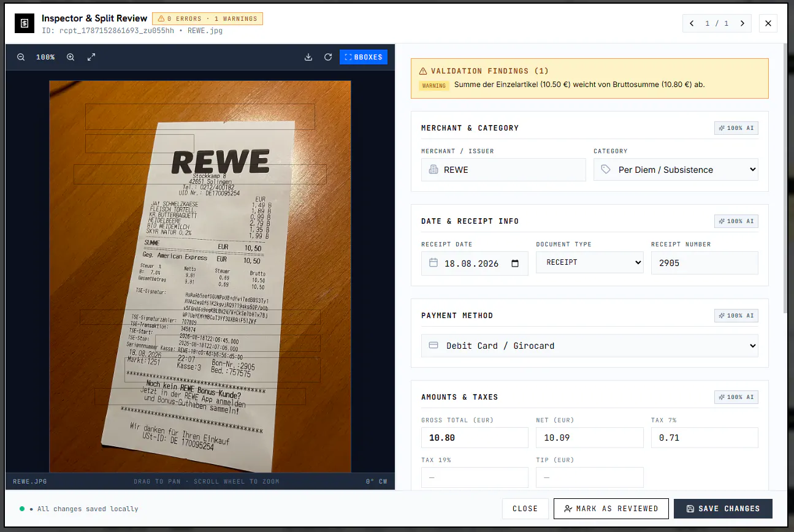794x532 pixels.
Task: Click the REWE.JPG filename in the viewer footer
Action: click(30, 481)
